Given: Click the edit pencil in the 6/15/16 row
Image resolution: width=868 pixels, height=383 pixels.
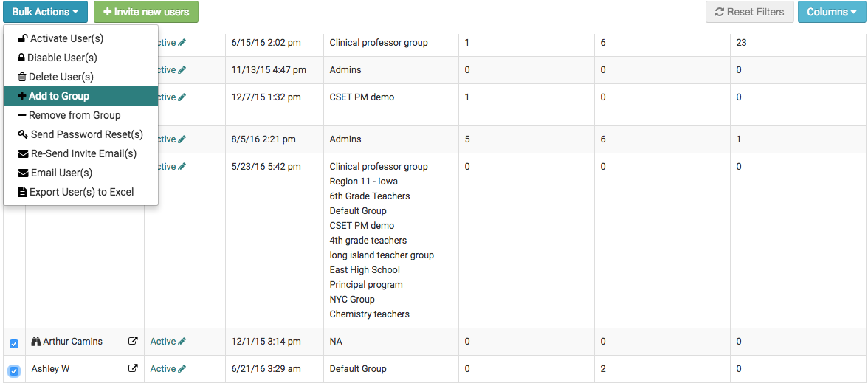Looking at the screenshot, I should (x=182, y=43).
